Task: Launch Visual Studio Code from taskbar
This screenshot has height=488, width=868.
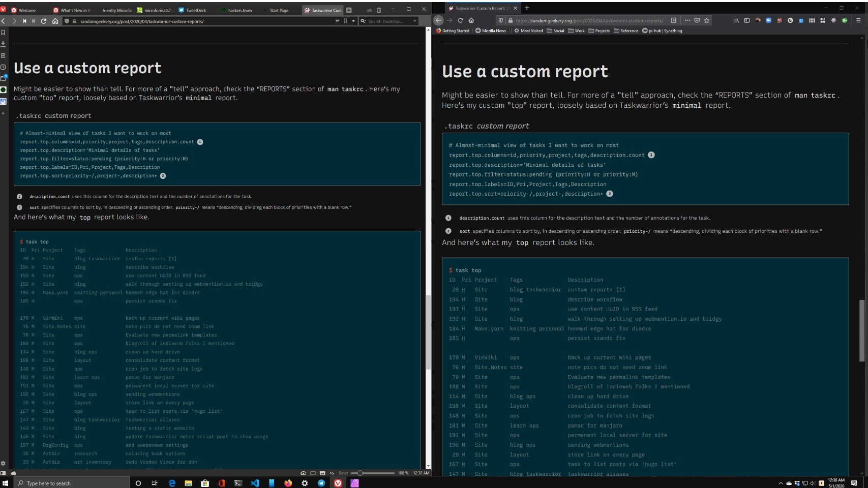Action: tap(255, 483)
